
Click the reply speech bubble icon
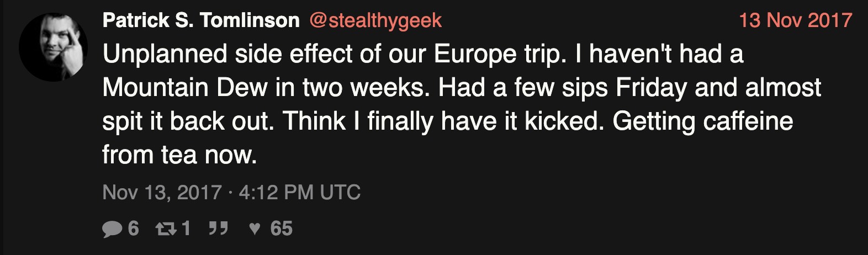click(112, 229)
